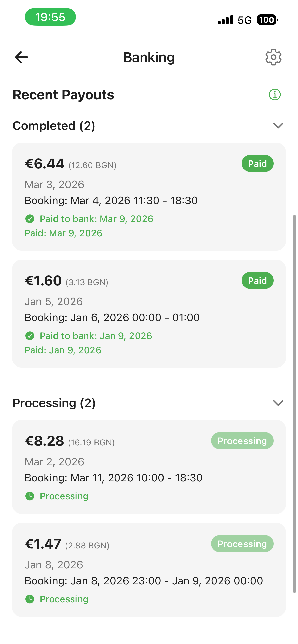Tap clock icon on €1.47 payout
298x644 pixels.
pyautogui.click(x=30, y=599)
